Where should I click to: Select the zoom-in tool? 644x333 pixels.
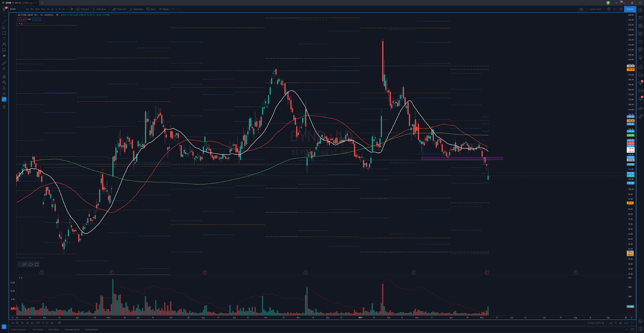[x=4, y=69]
